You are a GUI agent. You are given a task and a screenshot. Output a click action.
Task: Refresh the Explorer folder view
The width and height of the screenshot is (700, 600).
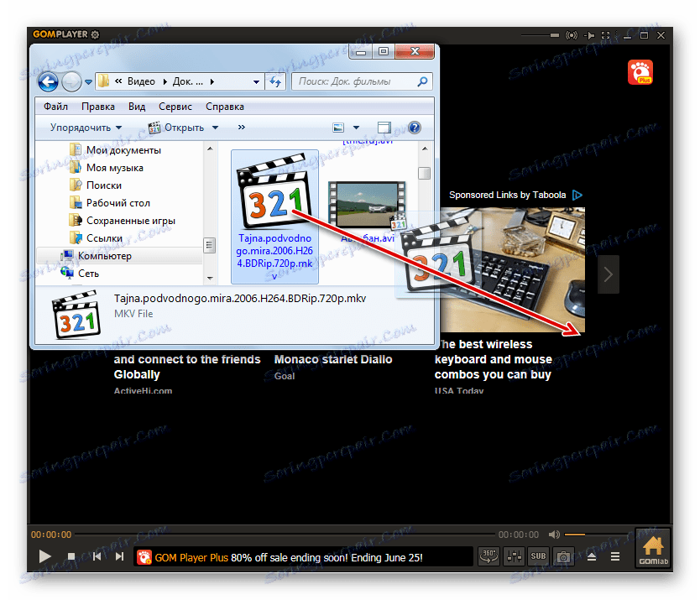[275, 81]
